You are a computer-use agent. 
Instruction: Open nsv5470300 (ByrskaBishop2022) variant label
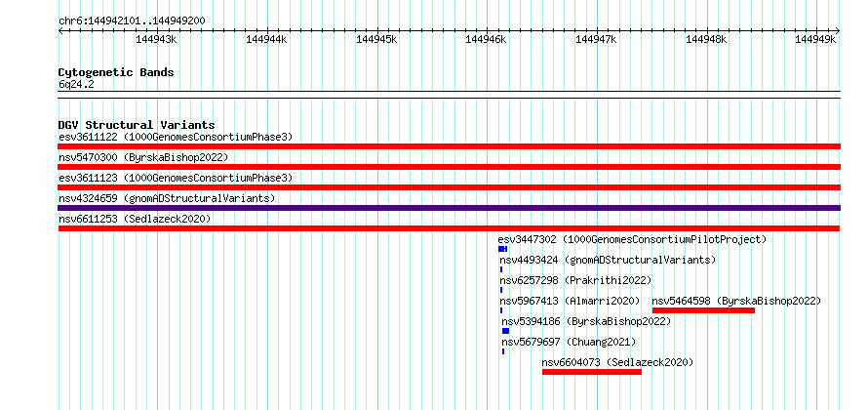click(x=143, y=157)
